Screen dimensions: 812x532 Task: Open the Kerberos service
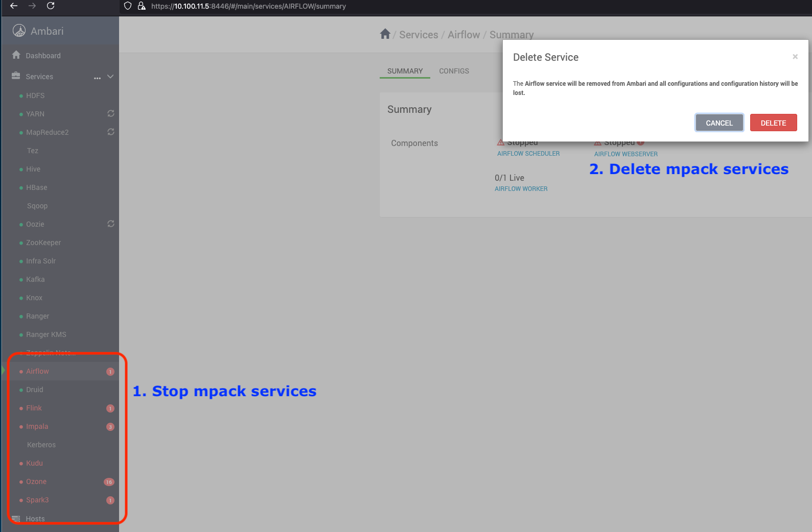pyautogui.click(x=41, y=445)
